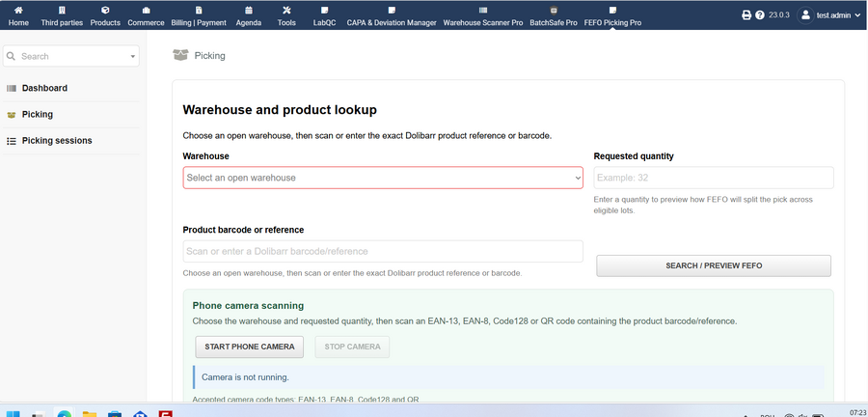Open Warehouse Scanner Pro module
This screenshot has width=868, height=417.
(x=483, y=16)
